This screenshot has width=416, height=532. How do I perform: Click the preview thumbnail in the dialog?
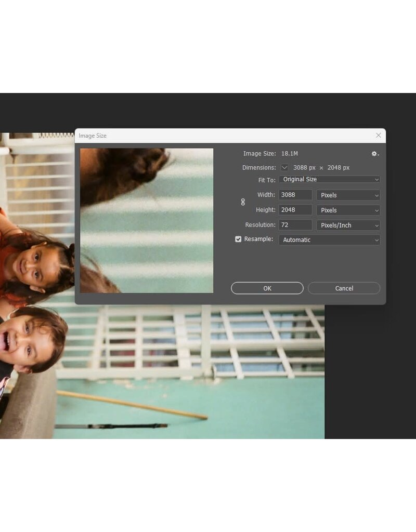click(147, 220)
